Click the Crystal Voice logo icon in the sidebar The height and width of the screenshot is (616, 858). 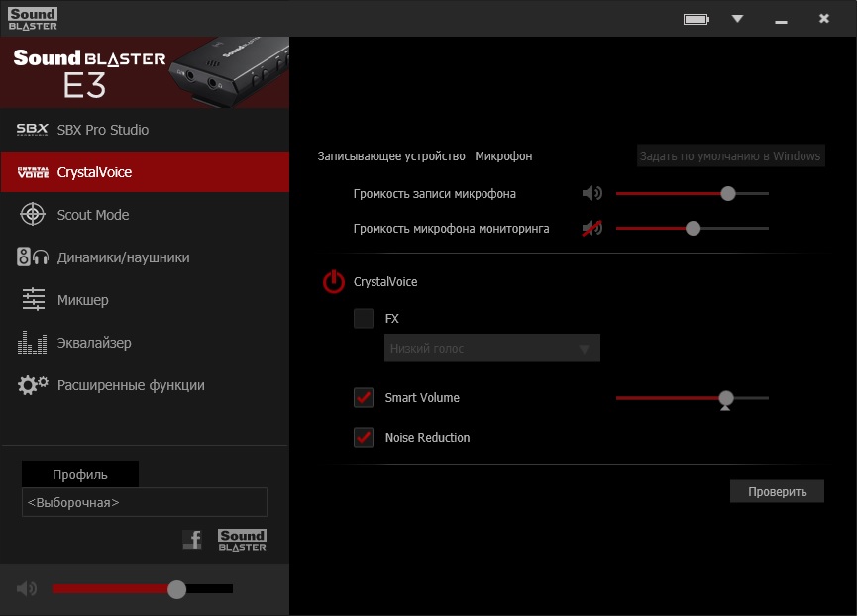coord(33,172)
